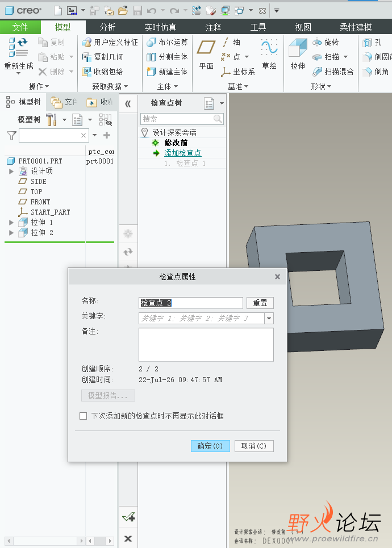Click the 收缩包络 shrinkwrap tool
Screen dimensions: 392x548
tap(102, 72)
